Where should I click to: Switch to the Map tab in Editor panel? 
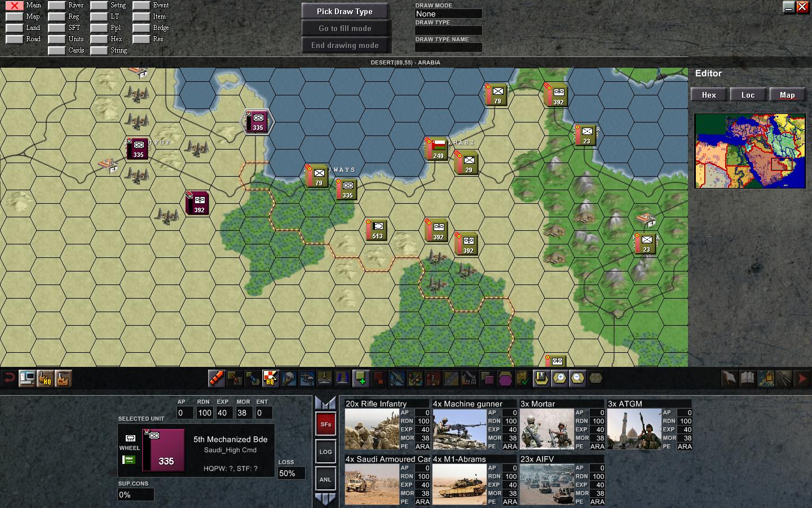(787, 95)
